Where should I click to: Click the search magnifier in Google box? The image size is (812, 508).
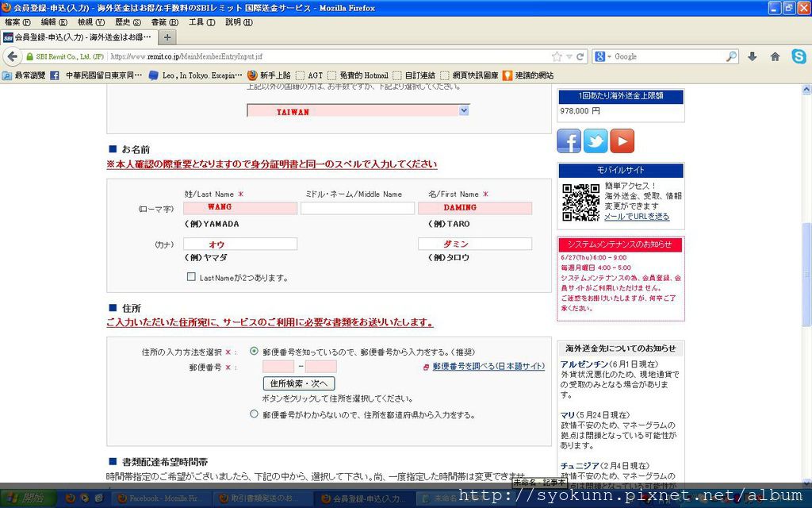click(730, 56)
